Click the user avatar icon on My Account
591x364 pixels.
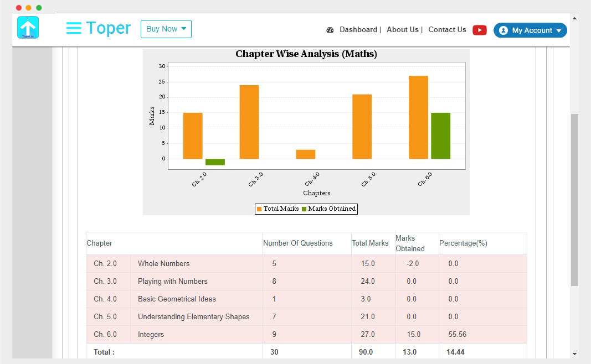[x=503, y=30]
